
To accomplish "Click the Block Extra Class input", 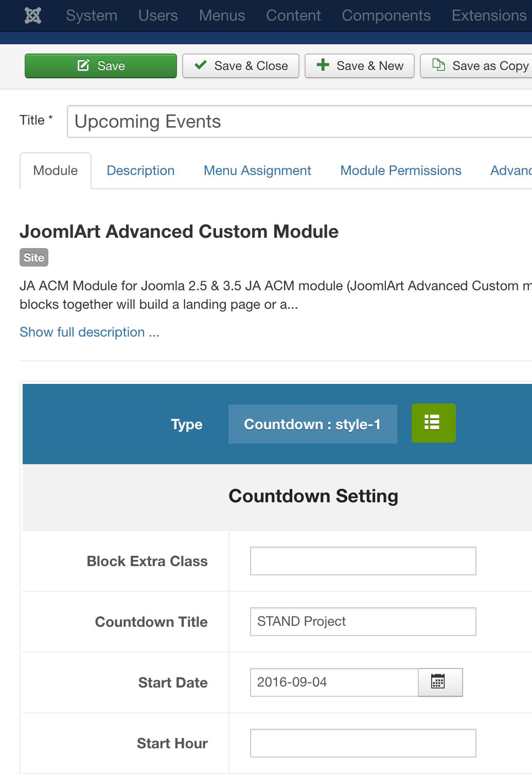I will [363, 561].
